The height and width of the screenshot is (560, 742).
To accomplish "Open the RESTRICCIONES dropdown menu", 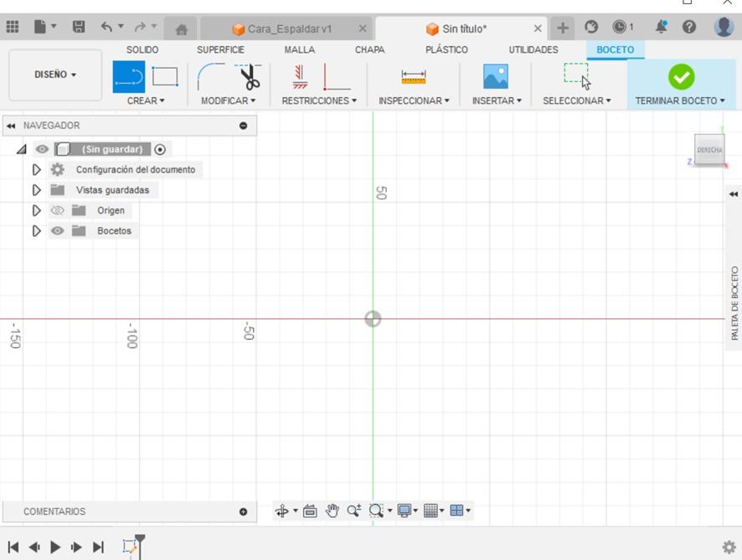I will click(319, 100).
